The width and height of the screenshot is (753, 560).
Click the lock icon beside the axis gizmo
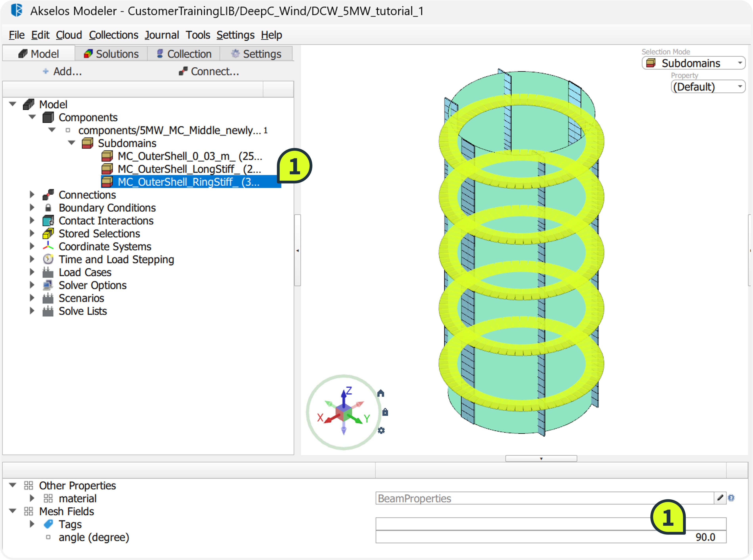point(385,412)
